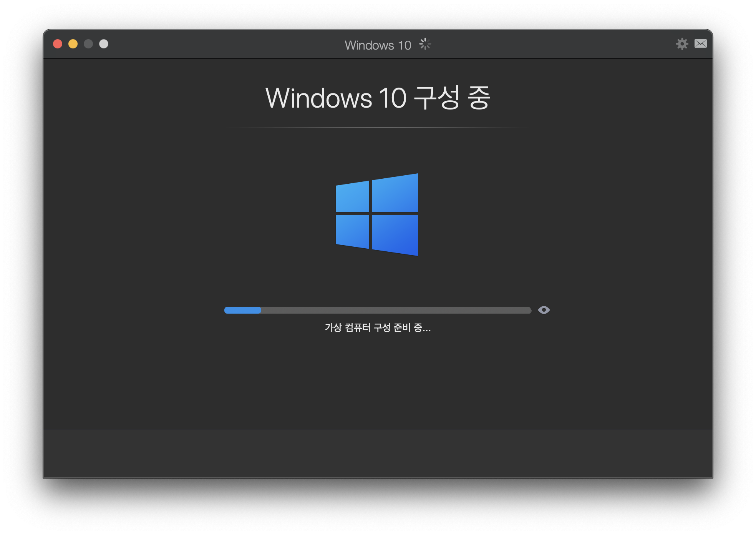
Task: Click the white Coherence mode button
Action: (x=104, y=44)
